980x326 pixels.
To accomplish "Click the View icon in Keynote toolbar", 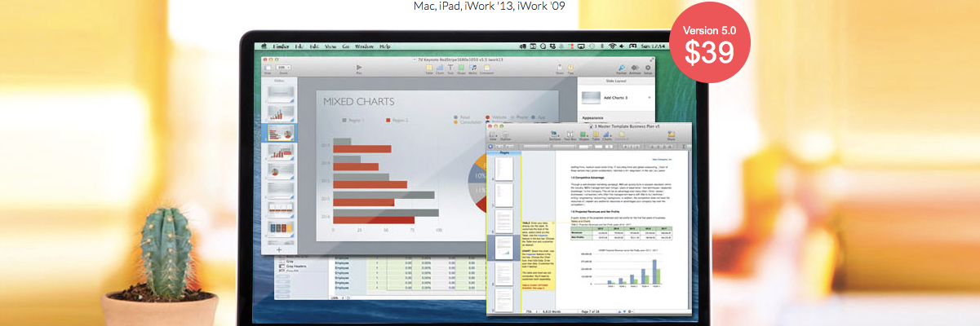I will click(268, 68).
